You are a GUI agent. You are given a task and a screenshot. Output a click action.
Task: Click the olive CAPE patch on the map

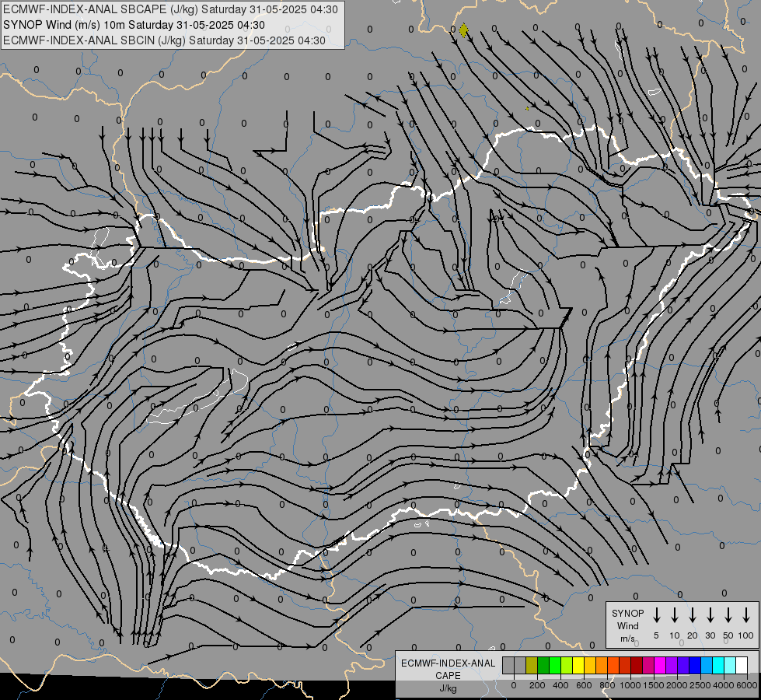coord(463,30)
